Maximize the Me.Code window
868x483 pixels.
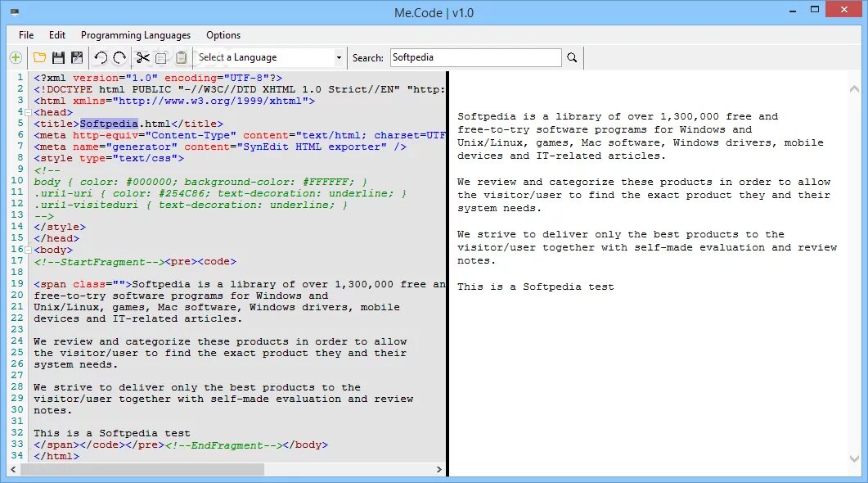click(x=814, y=10)
